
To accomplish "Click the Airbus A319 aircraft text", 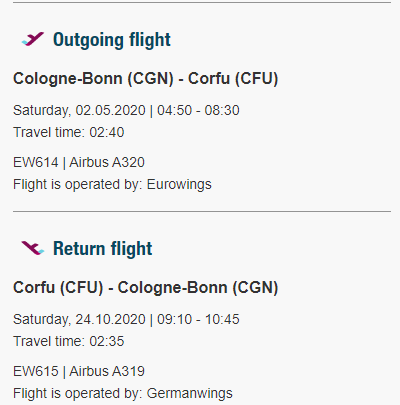I will point(107,371).
